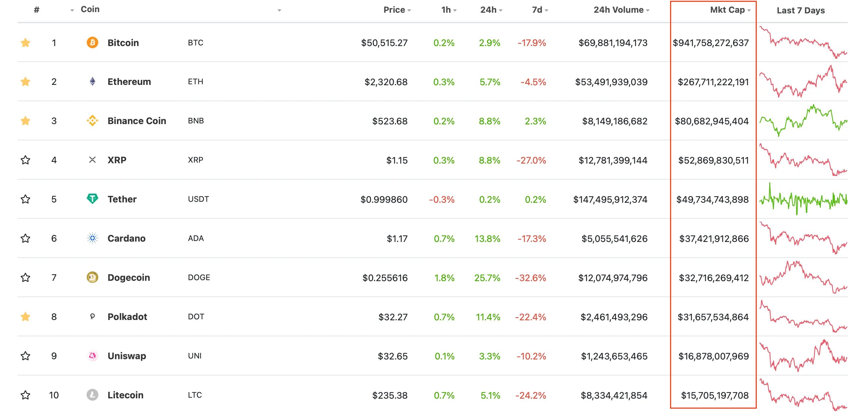
Task: Click the Bitcoin coin logo icon
Action: 92,42
